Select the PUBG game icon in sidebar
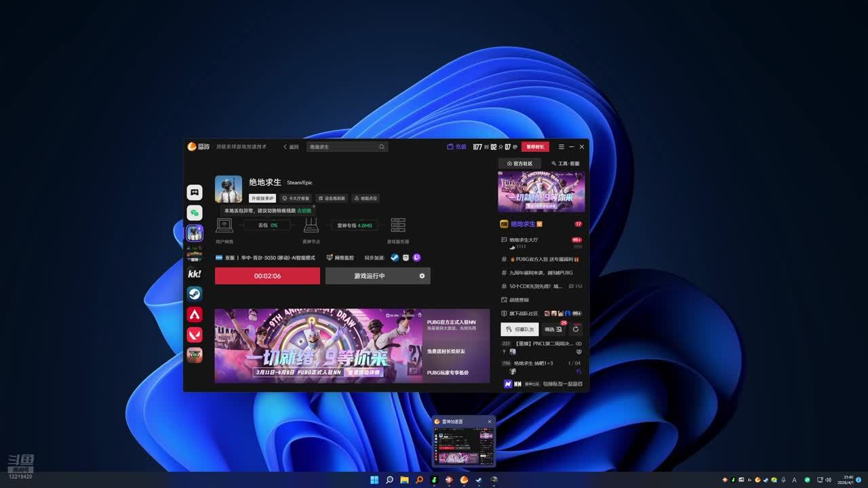Image resolution: width=868 pixels, height=488 pixels. pos(195,233)
